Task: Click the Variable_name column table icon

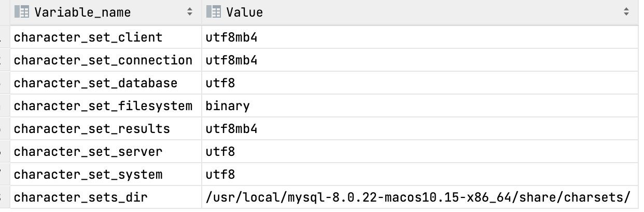Action: [21, 12]
